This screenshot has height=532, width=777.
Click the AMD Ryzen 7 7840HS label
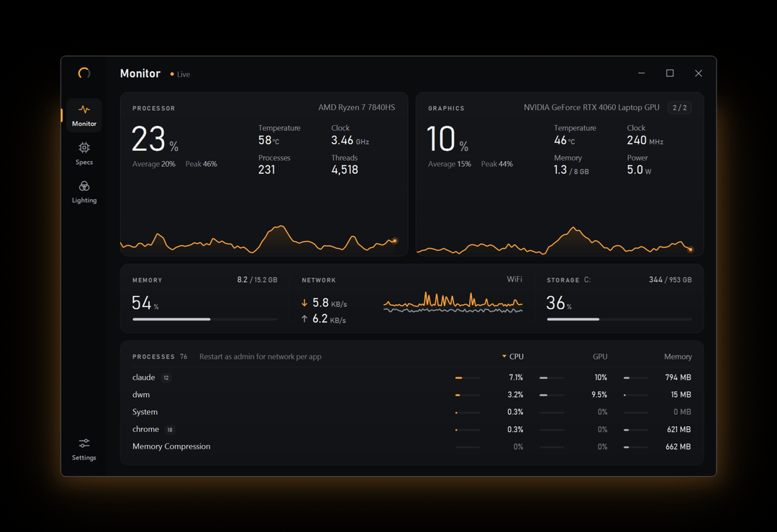click(x=356, y=108)
